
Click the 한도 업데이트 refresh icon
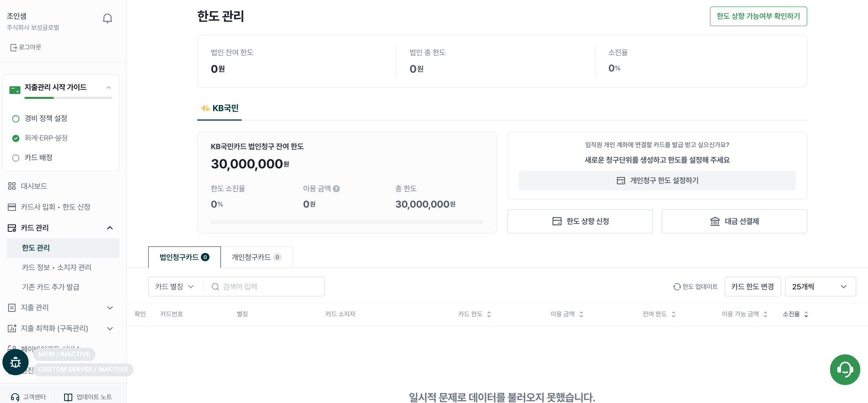point(677,287)
